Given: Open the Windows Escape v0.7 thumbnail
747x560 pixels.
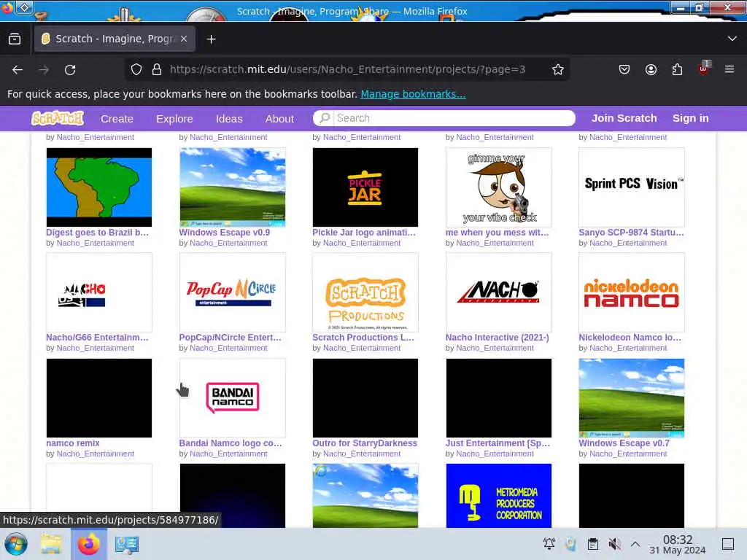Looking at the screenshot, I should click(x=632, y=398).
